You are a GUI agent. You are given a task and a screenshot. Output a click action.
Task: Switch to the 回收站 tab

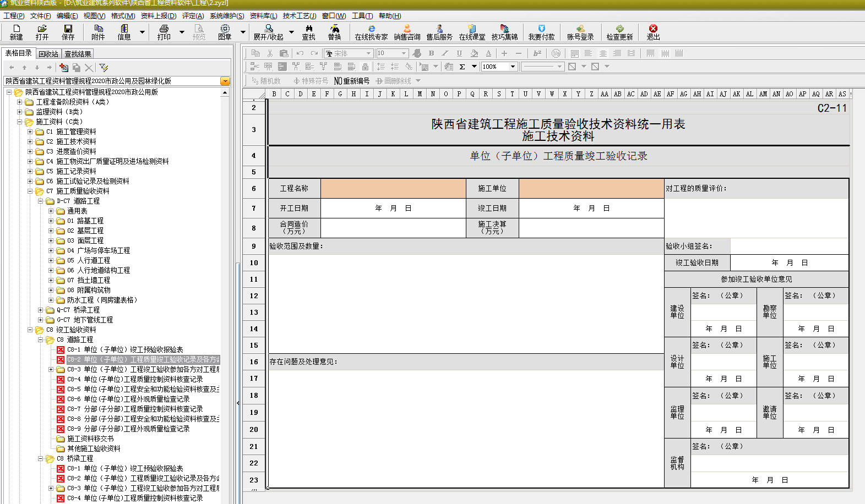(x=48, y=54)
